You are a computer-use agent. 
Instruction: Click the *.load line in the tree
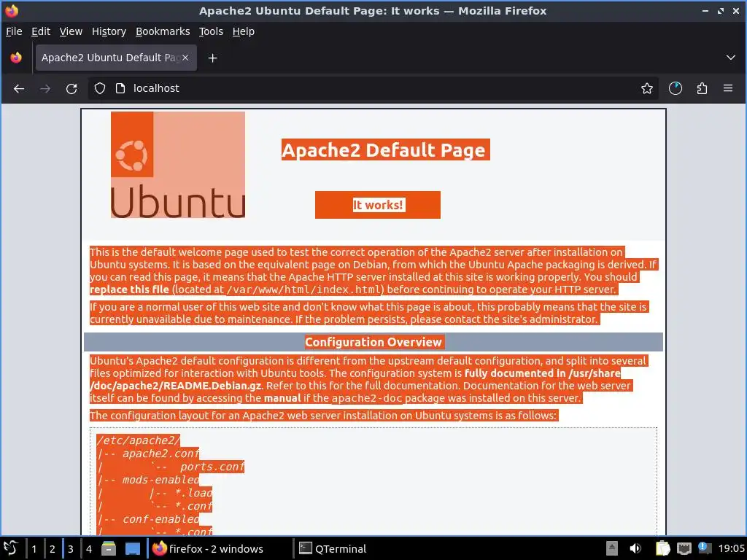(x=193, y=493)
